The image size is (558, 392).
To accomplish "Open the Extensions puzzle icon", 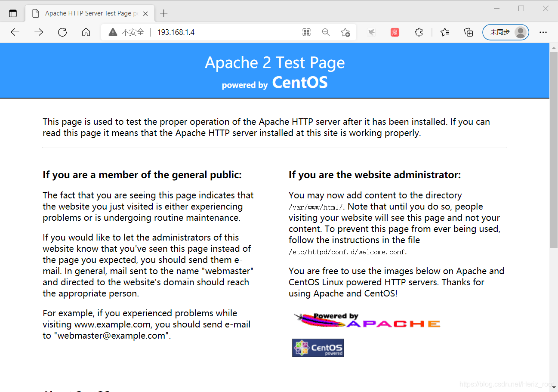I will pos(419,32).
